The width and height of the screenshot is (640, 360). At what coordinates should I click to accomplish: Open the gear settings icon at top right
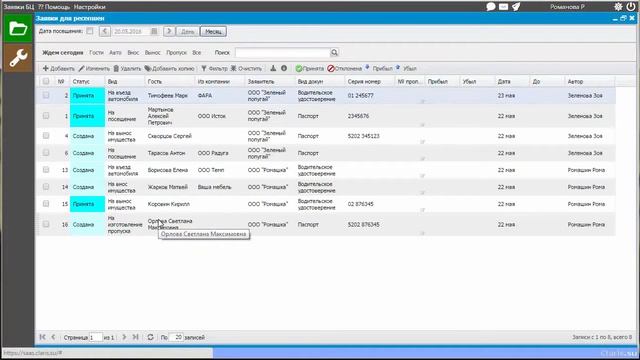pos(618,7)
